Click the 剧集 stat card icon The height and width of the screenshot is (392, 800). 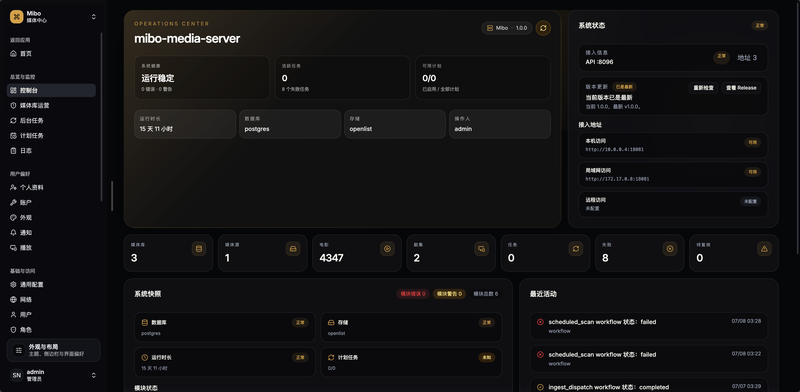[481, 249]
